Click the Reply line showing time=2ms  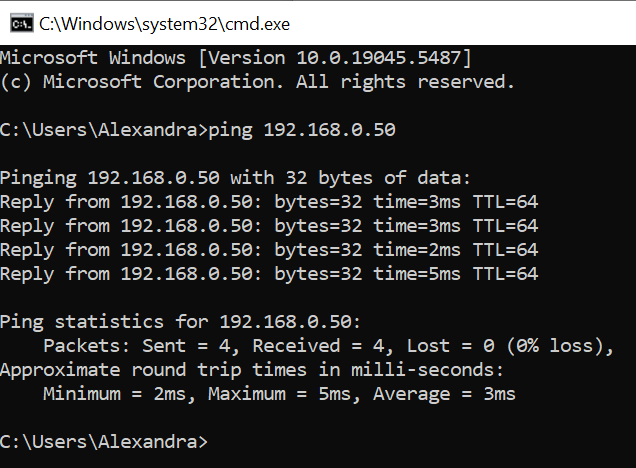pyautogui.click(x=269, y=250)
